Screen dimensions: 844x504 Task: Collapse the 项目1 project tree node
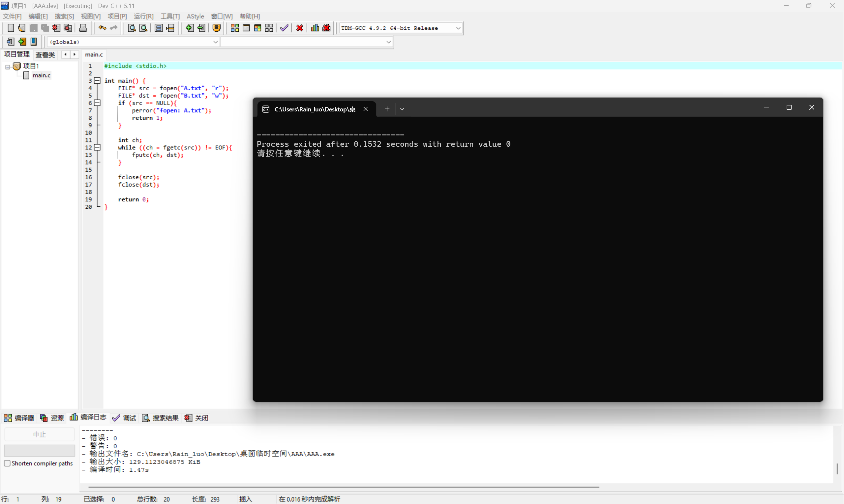pos(8,67)
